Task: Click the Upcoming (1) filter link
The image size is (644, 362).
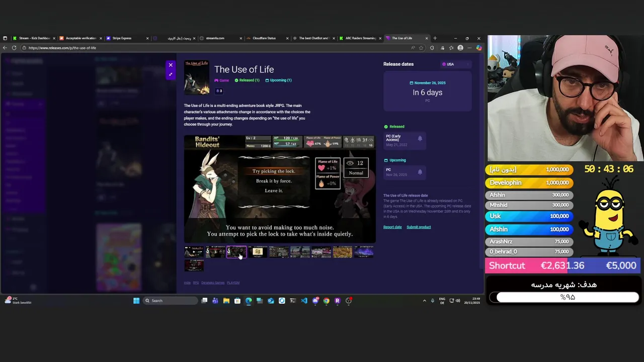Action: (x=278, y=80)
